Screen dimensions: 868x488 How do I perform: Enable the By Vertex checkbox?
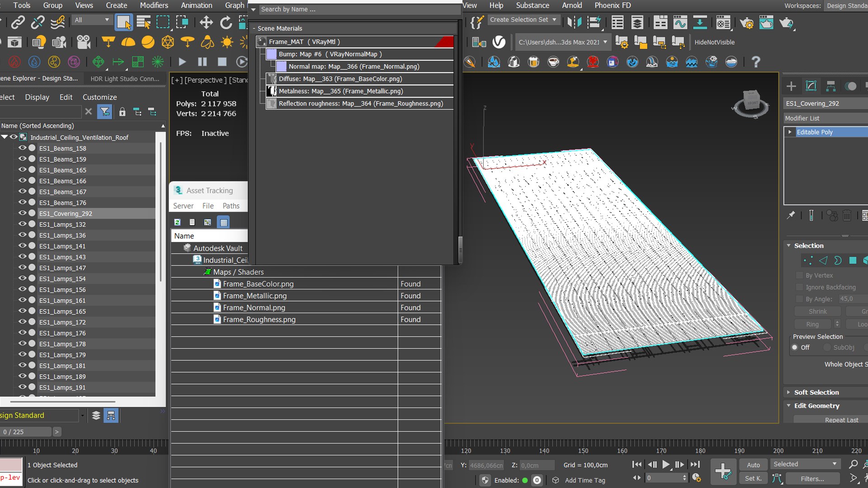click(x=799, y=275)
